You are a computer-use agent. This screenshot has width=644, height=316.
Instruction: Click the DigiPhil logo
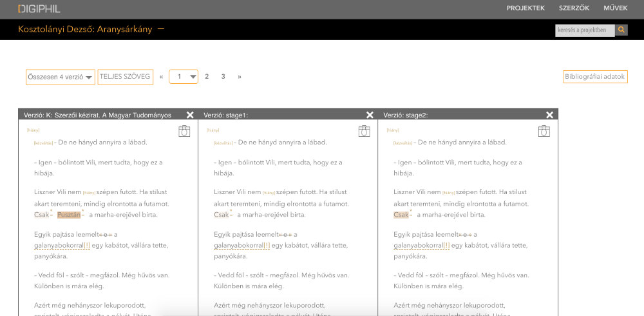[x=41, y=9]
